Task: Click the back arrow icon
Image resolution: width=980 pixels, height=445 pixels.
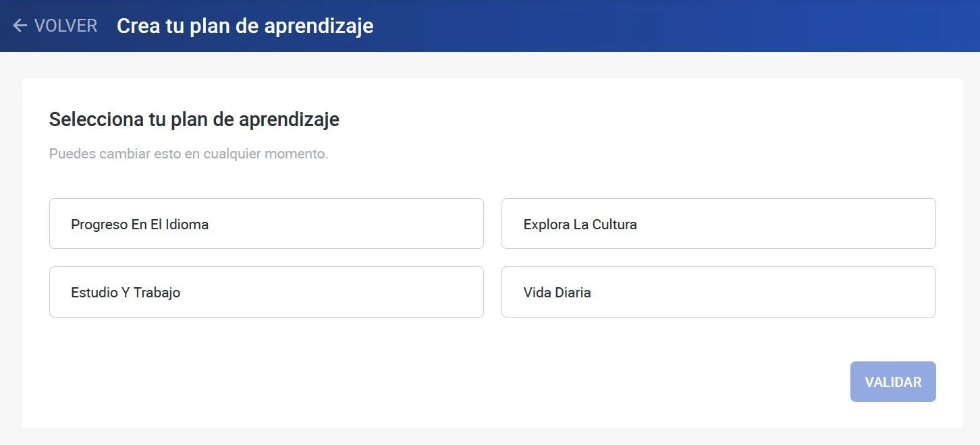Action: click(x=20, y=26)
